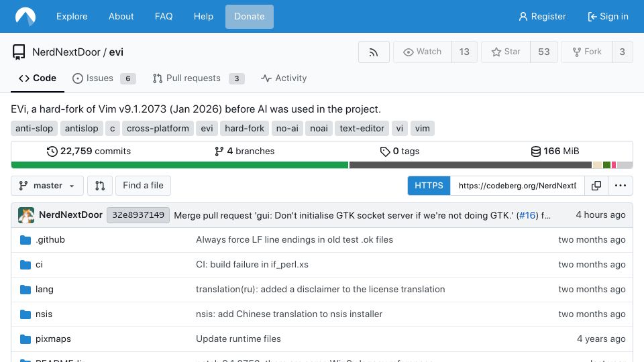
Task: Click the hard-fork topic tag
Action: [244, 129]
